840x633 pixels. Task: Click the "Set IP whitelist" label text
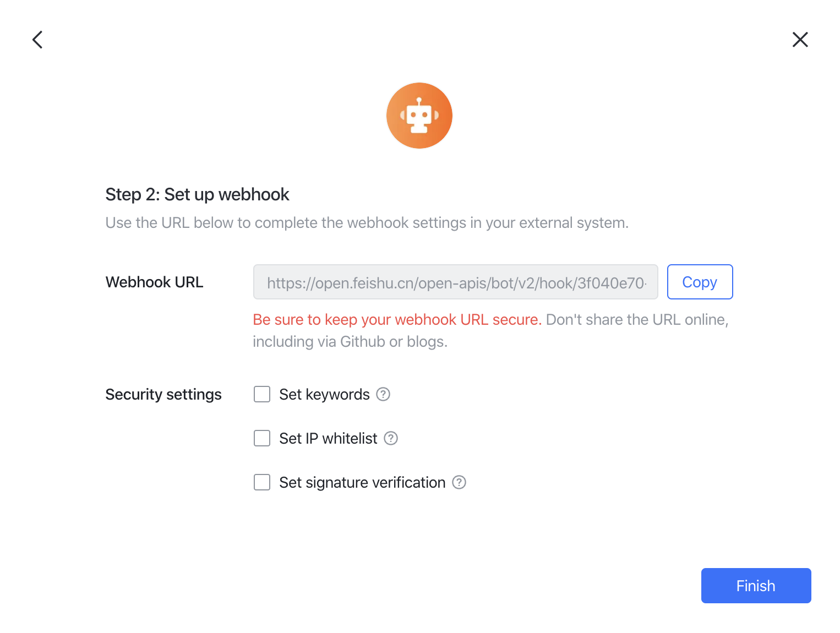(328, 438)
